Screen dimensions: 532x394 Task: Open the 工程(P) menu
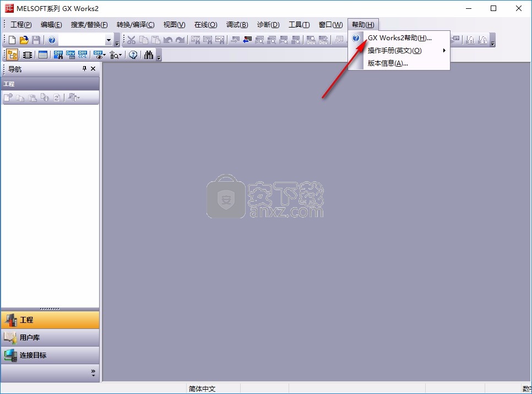(21, 24)
